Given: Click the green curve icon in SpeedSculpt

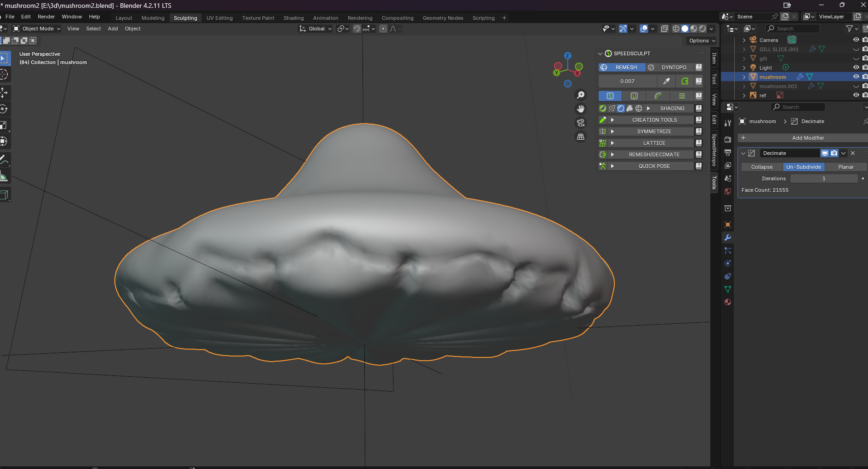Looking at the screenshot, I should (x=658, y=96).
